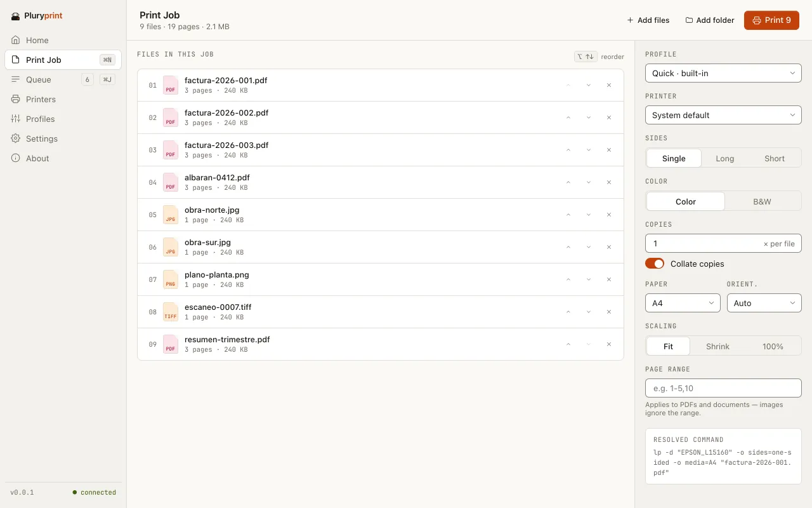The height and width of the screenshot is (508, 812).
Task: Open the Paper size dropdown showing A4
Action: (683, 303)
